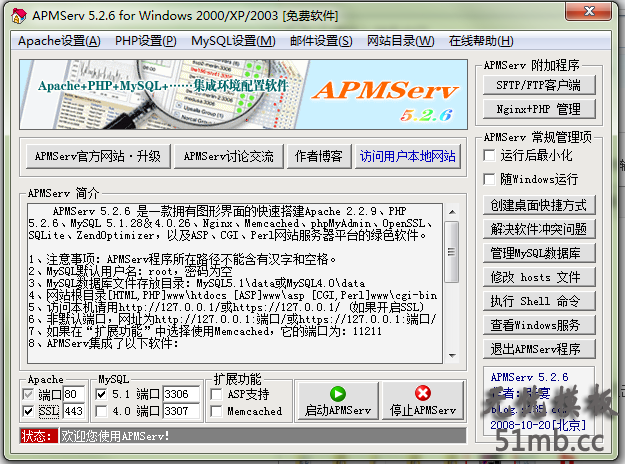The width and height of the screenshot is (625, 464).
Task: Enable Memcached checkbox
Action: 216,411
